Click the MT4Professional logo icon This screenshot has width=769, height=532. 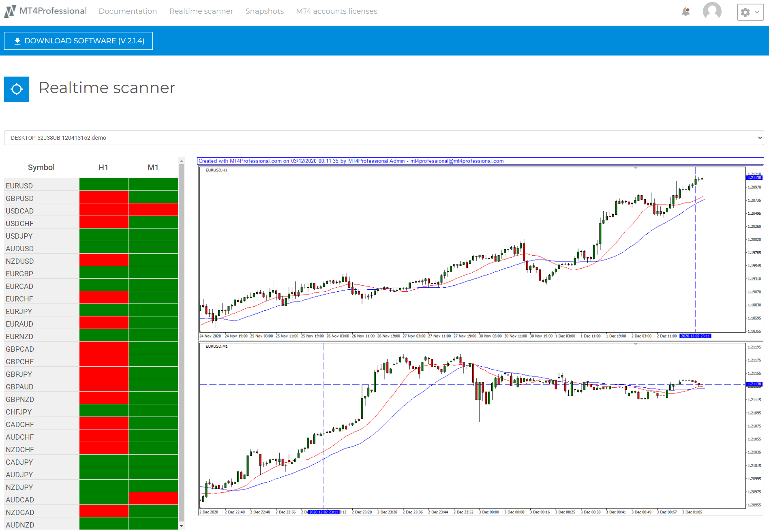[10, 11]
